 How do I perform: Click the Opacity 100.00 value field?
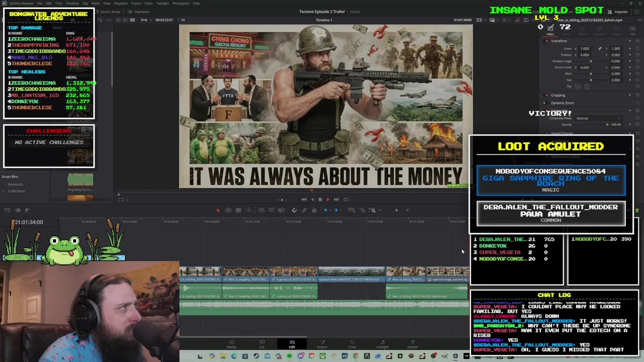tap(616, 125)
